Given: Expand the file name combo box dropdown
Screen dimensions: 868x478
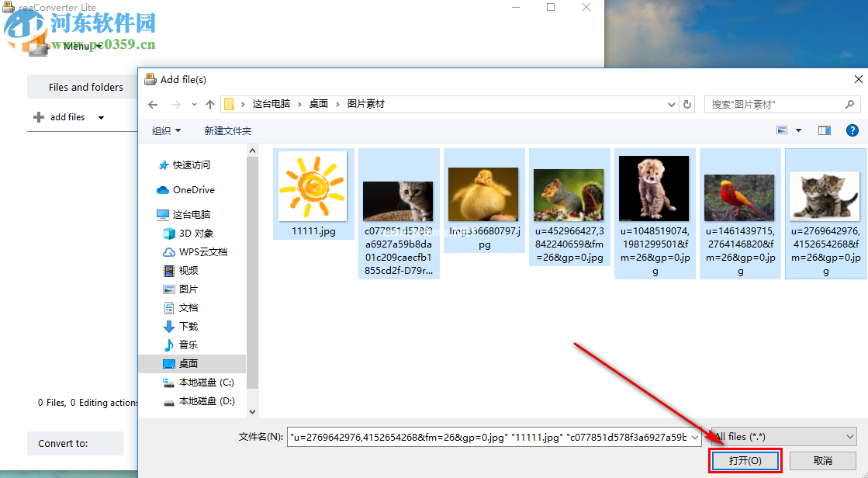Looking at the screenshot, I should click(x=694, y=437).
